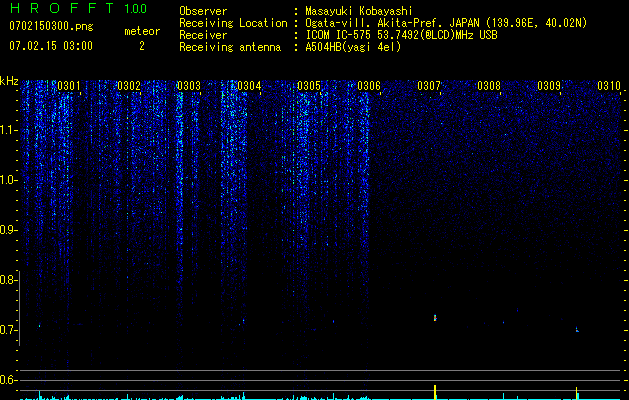The height and width of the screenshot is (400, 629).
Task: Click the tall yellow intensity spike near 0307
Action: (x=435, y=392)
